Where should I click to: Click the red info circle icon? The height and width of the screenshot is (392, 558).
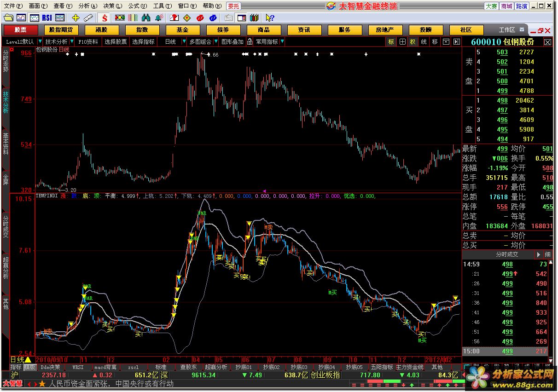coord(200,17)
